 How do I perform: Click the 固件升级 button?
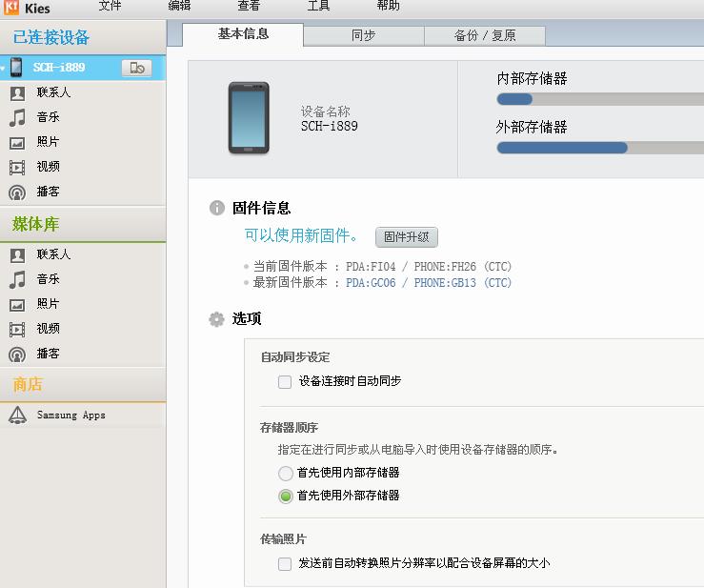(407, 236)
